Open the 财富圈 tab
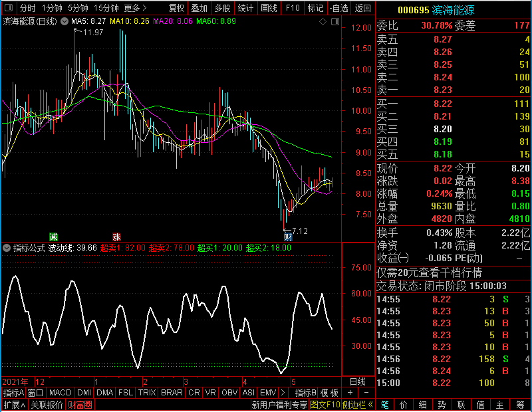This screenshot has width=532, height=412. [80, 405]
